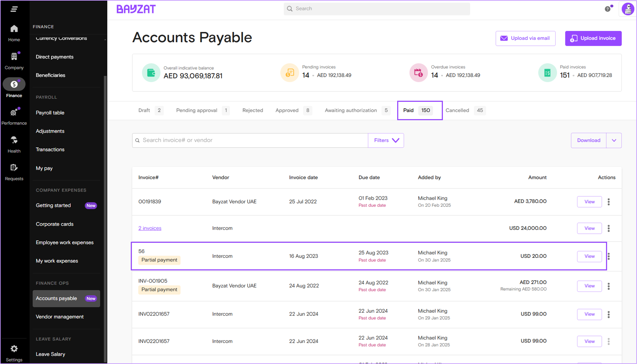The width and height of the screenshot is (637, 364).
Task: Click the Download button
Action: [x=589, y=141]
